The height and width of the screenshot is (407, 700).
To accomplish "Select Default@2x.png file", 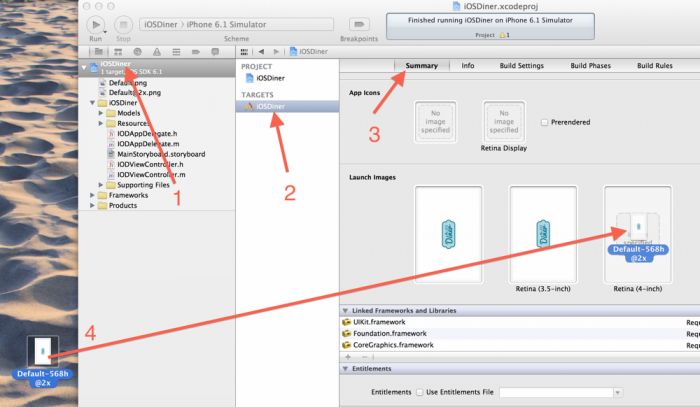I will [134, 92].
